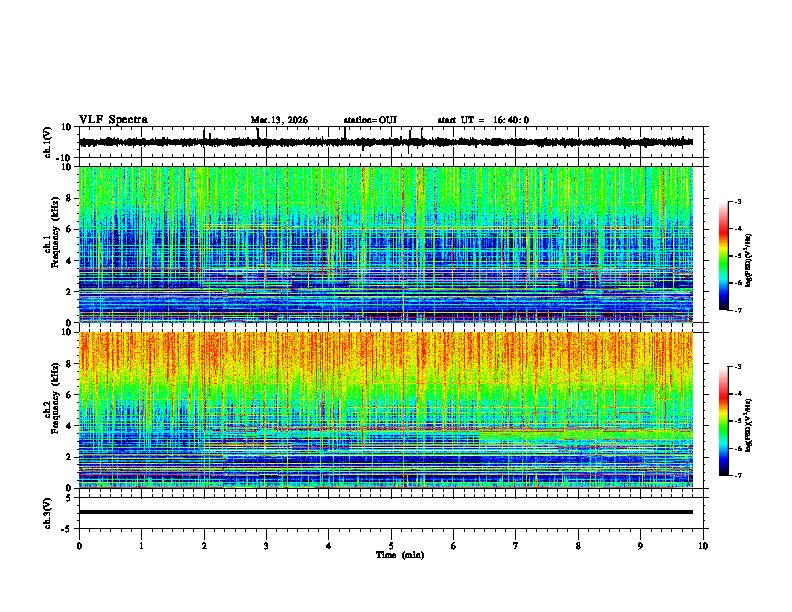The height and width of the screenshot is (612, 792).
Task: Click the 'Time (min)' x-axis label
Action: (400, 555)
